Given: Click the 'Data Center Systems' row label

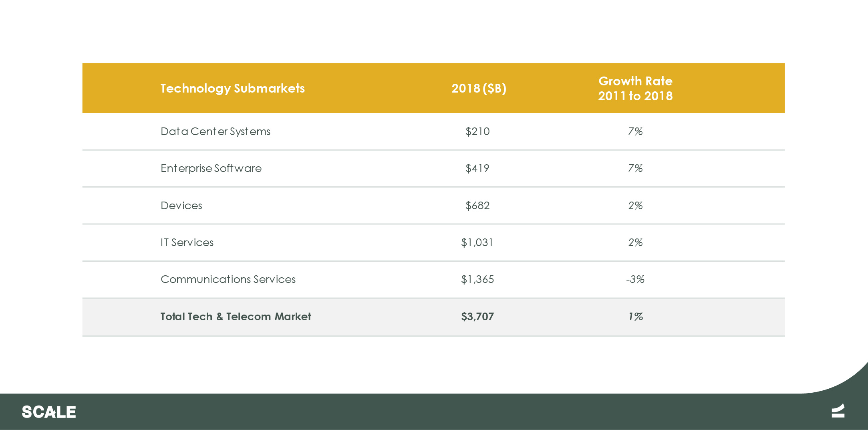Looking at the screenshot, I should tap(215, 131).
